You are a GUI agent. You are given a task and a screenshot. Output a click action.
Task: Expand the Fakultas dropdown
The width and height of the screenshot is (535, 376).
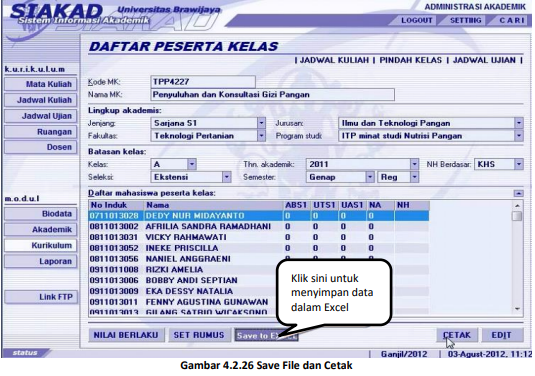coord(261,136)
